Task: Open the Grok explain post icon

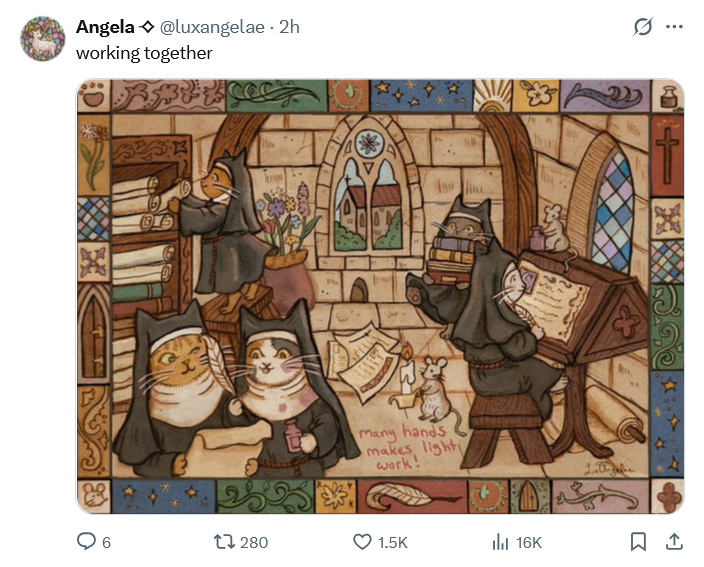Action: (x=643, y=27)
